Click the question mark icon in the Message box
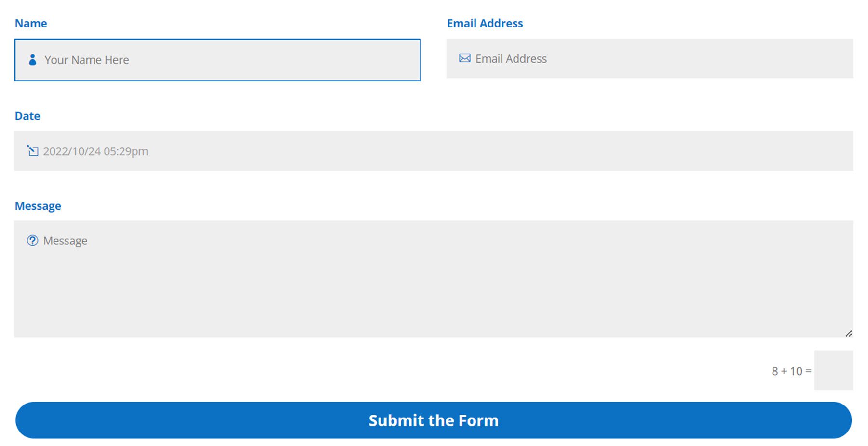The width and height of the screenshot is (868, 446). (32, 240)
